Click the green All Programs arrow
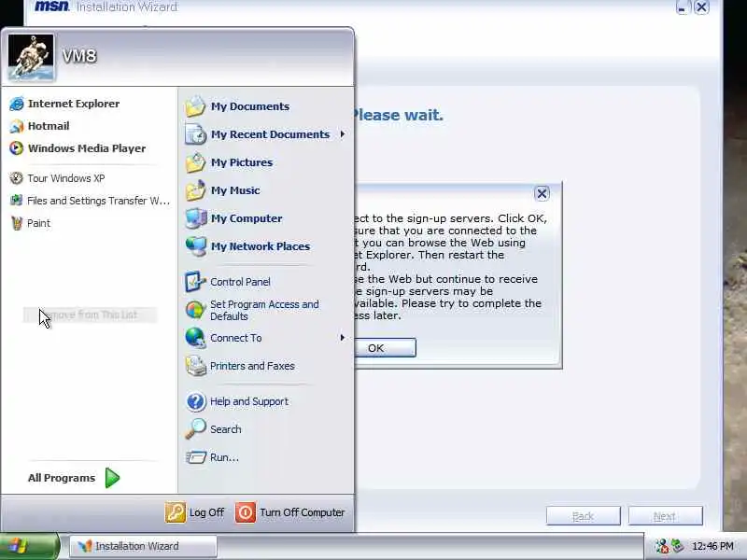Screen dimensions: 747x560 (x=112, y=478)
